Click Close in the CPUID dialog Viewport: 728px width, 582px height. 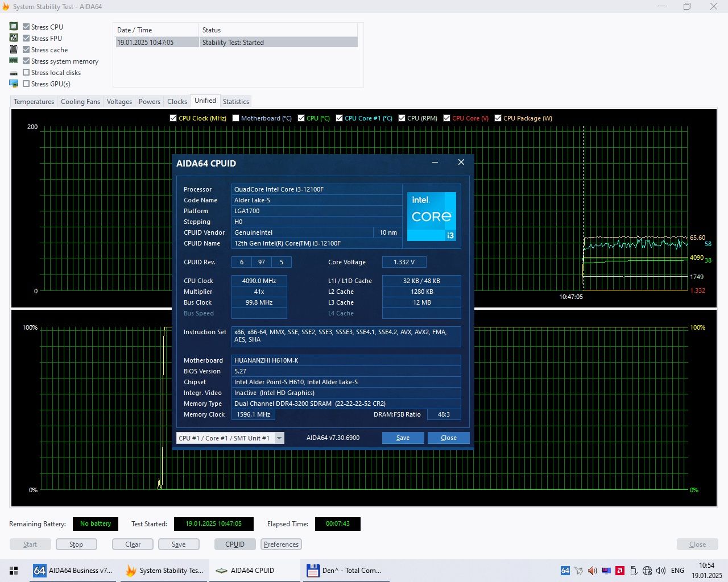click(449, 438)
